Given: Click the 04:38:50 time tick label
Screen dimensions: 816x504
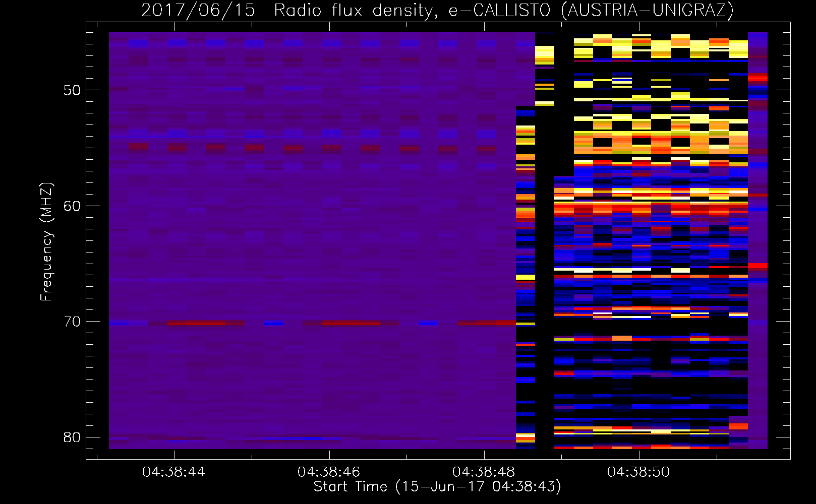Looking at the screenshot, I should pos(638,472).
